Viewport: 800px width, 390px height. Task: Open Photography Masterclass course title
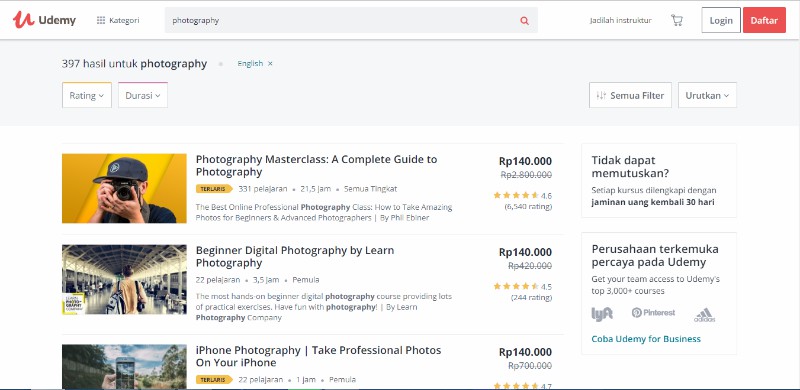316,165
